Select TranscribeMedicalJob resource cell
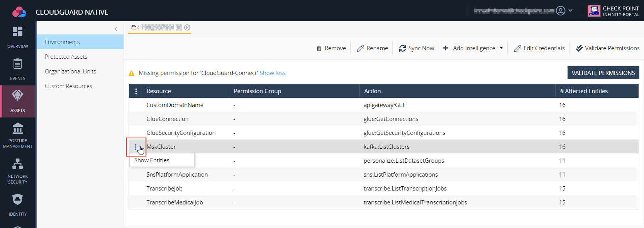Image resolution: width=644 pixels, height=228 pixels. pyautogui.click(x=175, y=202)
